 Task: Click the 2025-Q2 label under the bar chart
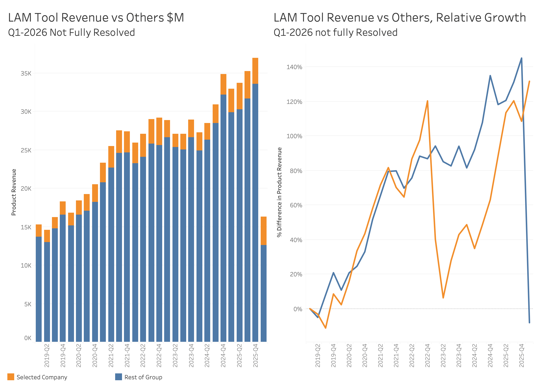tap(239, 355)
